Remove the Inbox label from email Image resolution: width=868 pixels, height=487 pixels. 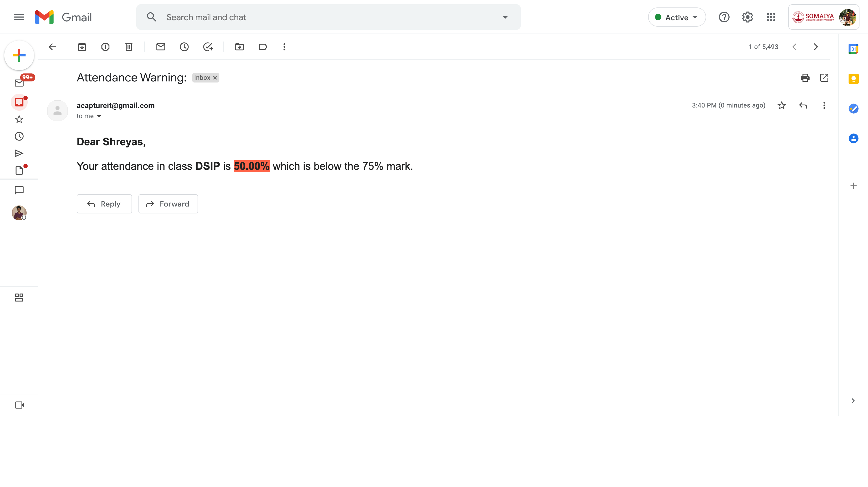(215, 78)
